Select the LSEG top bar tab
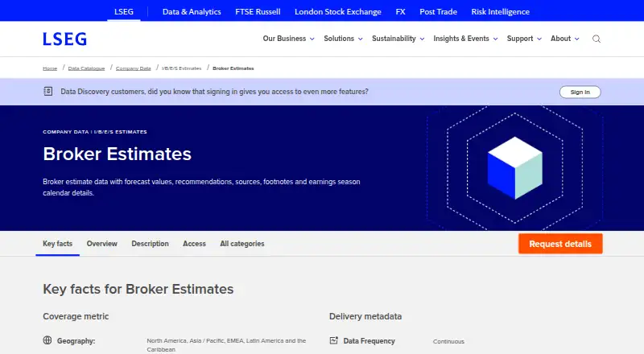644x354 pixels. click(124, 11)
